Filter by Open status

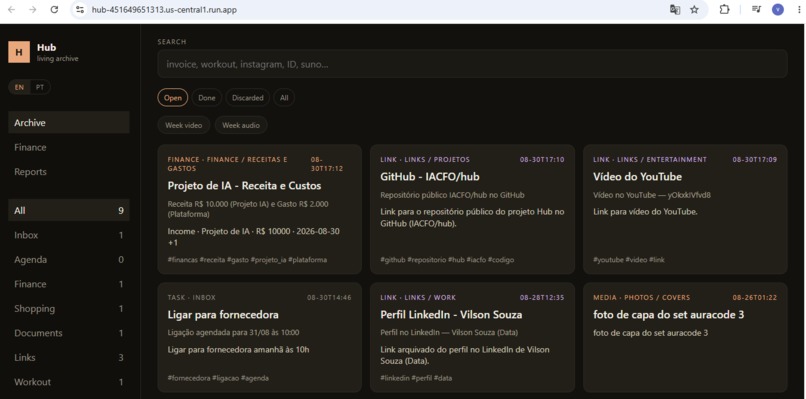pyautogui.click(x=173, y=98)
